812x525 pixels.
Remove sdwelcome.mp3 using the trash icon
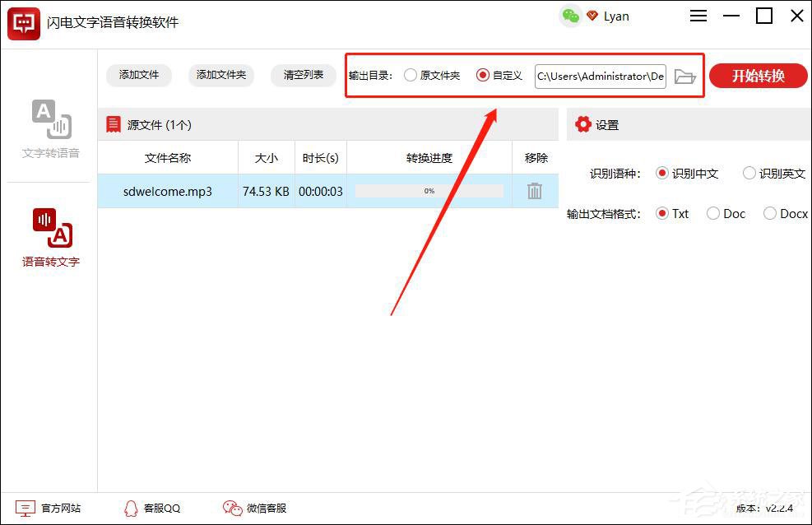tap(535, 190)
